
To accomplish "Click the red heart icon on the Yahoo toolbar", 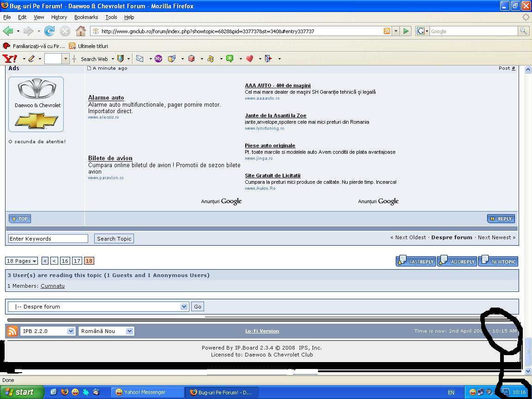I will point(249,59).
